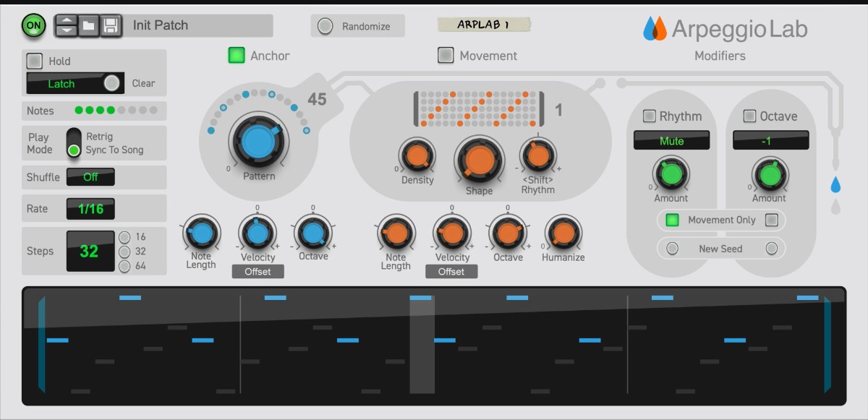Click the Randomize button

357,25
